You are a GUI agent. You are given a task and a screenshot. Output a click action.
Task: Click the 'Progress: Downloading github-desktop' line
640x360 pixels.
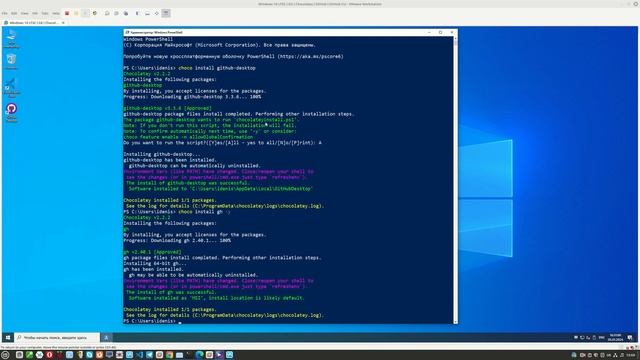tap(192, 97)
